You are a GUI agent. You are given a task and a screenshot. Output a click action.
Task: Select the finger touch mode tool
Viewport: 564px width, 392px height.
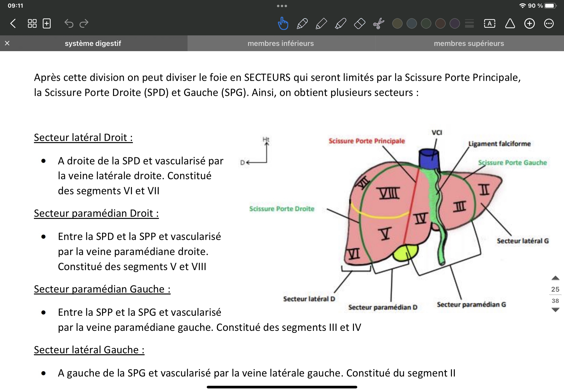tap(283, 24)
